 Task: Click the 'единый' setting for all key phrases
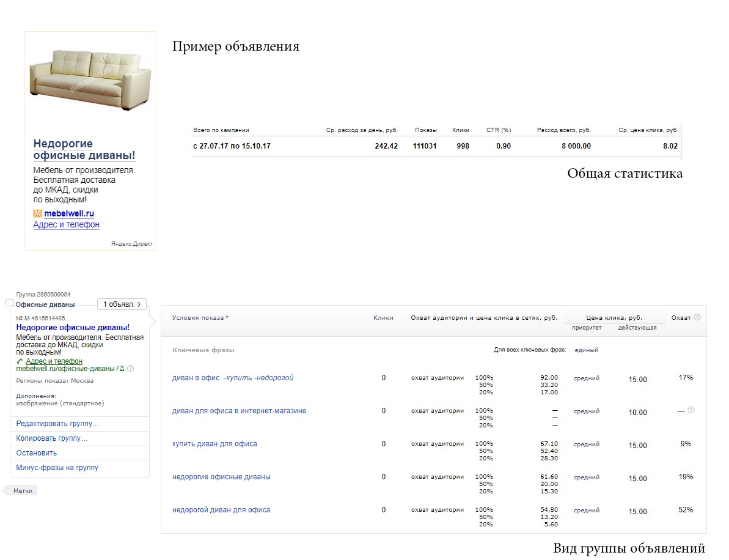coord(586,350)
